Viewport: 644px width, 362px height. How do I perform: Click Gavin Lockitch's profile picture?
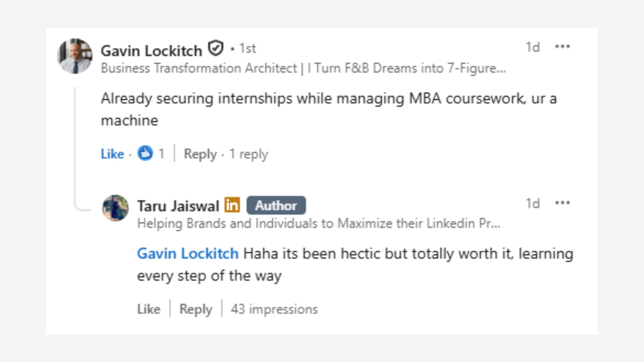click(75, 56)
